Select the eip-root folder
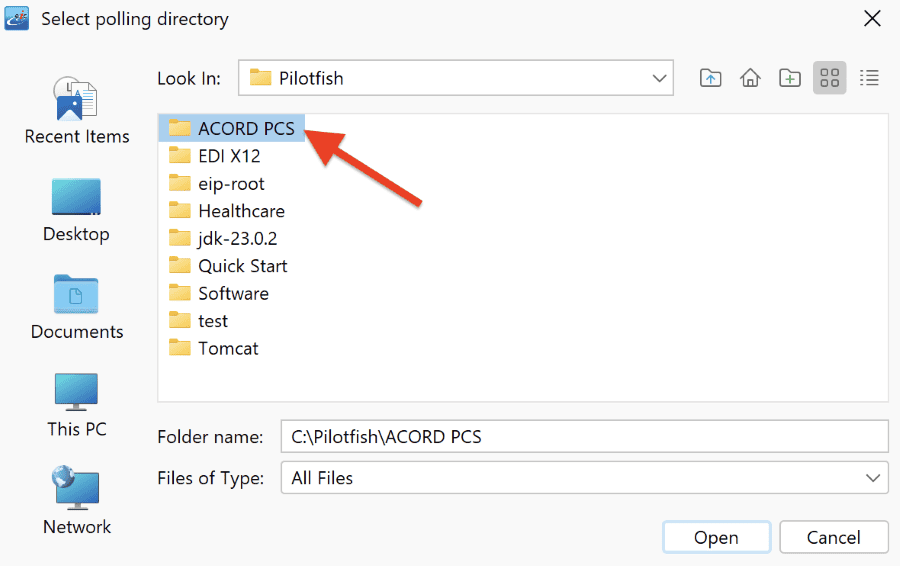 [216, 184]
